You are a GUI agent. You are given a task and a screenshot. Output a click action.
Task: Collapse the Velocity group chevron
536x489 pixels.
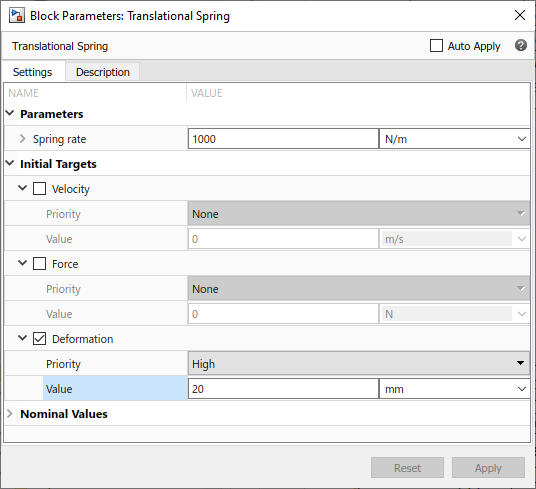23,188
